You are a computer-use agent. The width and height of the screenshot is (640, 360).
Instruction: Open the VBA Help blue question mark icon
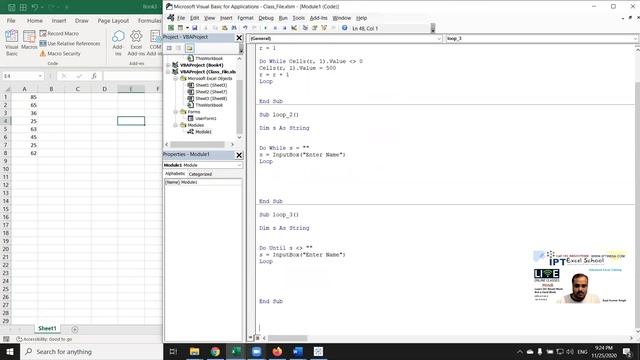(x=344, y=28)
